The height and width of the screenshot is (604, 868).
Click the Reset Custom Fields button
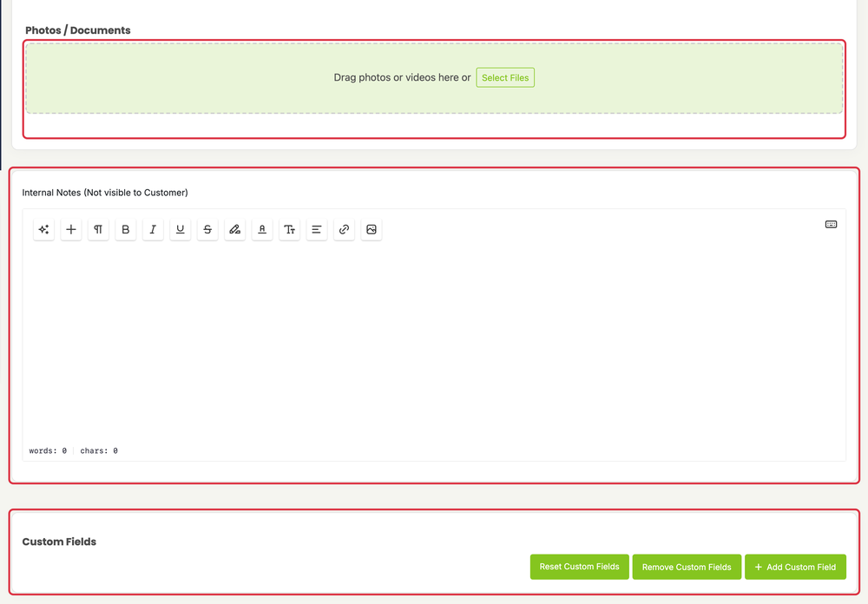pos(579,567)
